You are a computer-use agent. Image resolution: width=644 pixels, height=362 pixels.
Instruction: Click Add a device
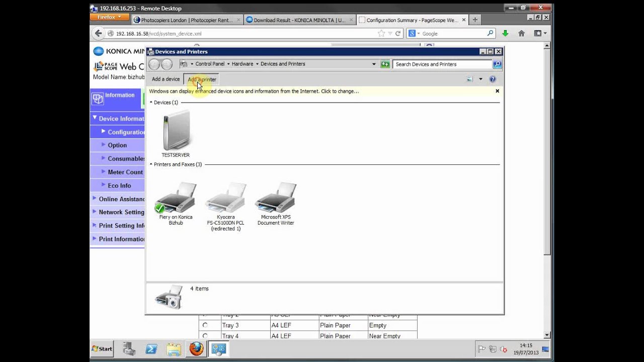[x=166, y=79]
